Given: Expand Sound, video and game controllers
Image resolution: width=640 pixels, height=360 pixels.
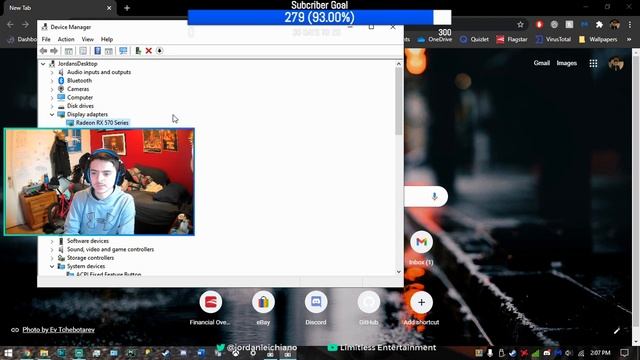Looking at the screenshot, I should point(52,249).
